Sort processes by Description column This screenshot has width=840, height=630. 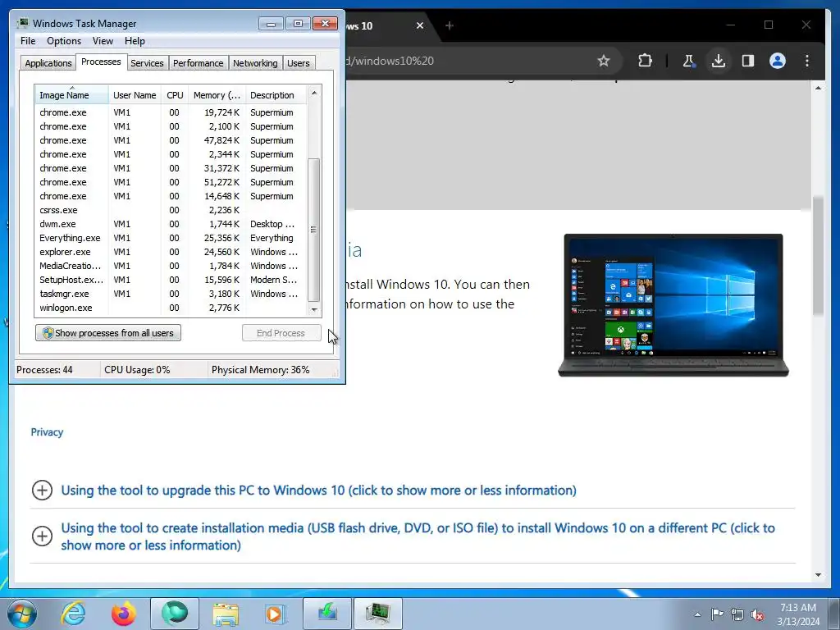[276, 95]
